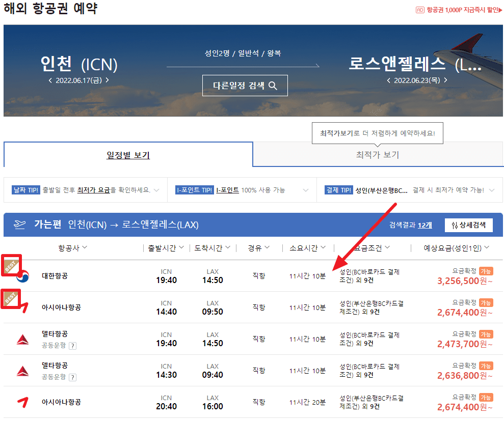
Task: Click the airplane icon beside 가는편
Action: click(19, 224)
